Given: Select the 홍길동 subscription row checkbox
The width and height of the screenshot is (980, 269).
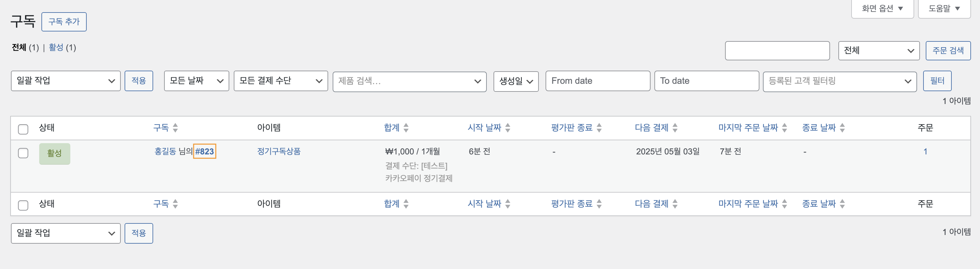Looking at the screenshot, I should (23, 153).
